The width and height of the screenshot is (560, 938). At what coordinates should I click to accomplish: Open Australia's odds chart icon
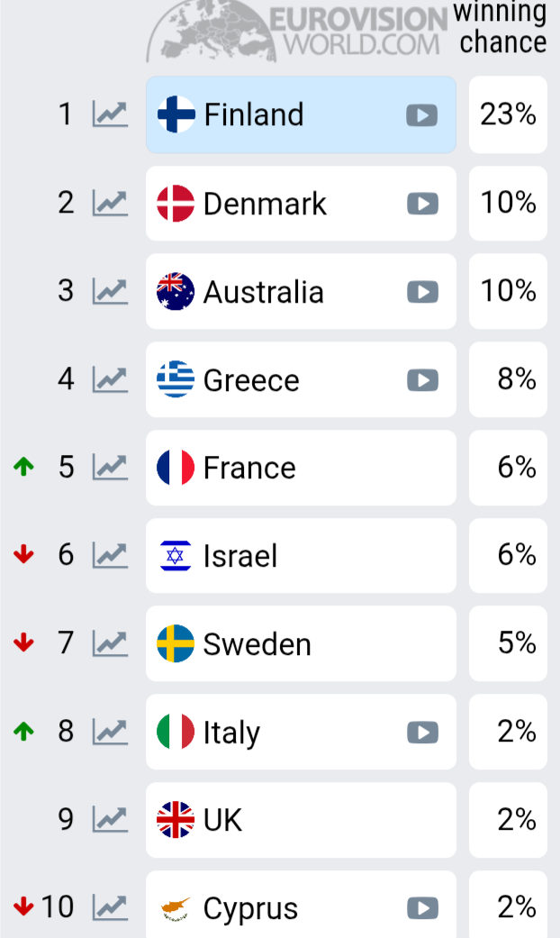[110, 291]
